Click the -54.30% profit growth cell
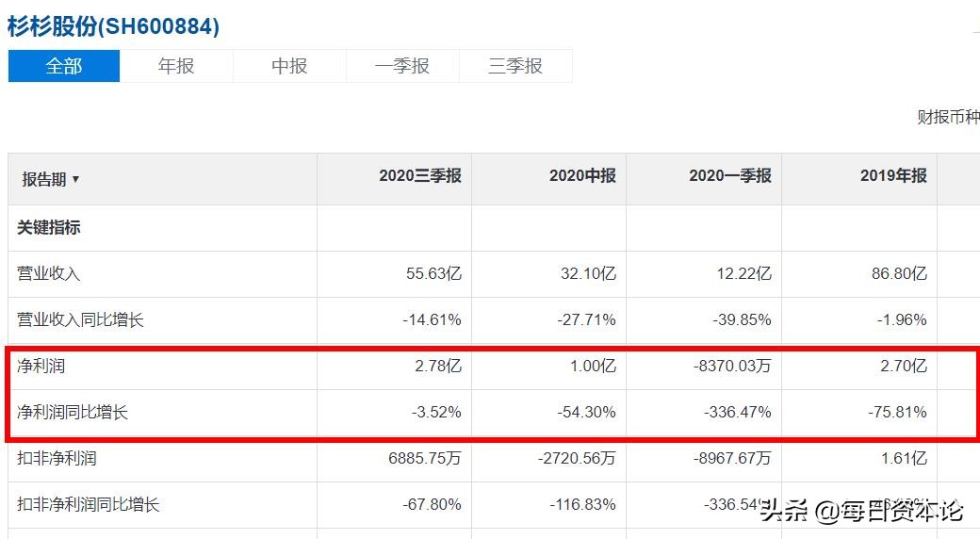This screenshot has height=539, width=980. pos(586,412)
